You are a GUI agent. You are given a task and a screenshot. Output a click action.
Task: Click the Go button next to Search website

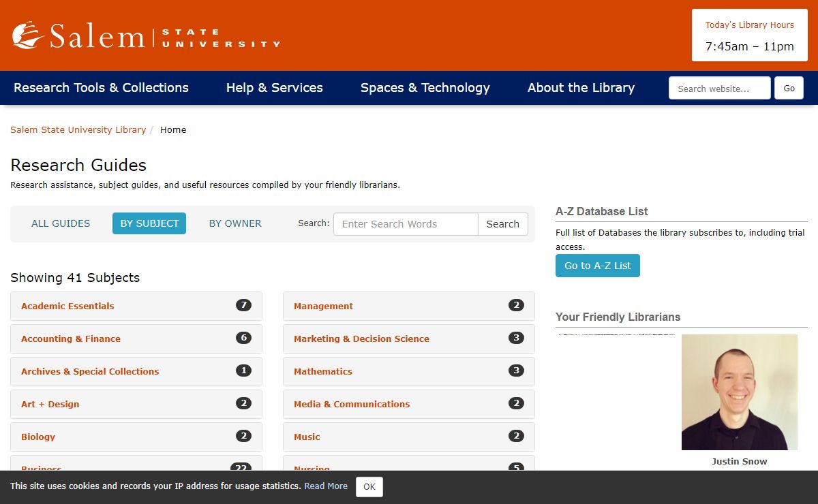[x=789, y=88]
